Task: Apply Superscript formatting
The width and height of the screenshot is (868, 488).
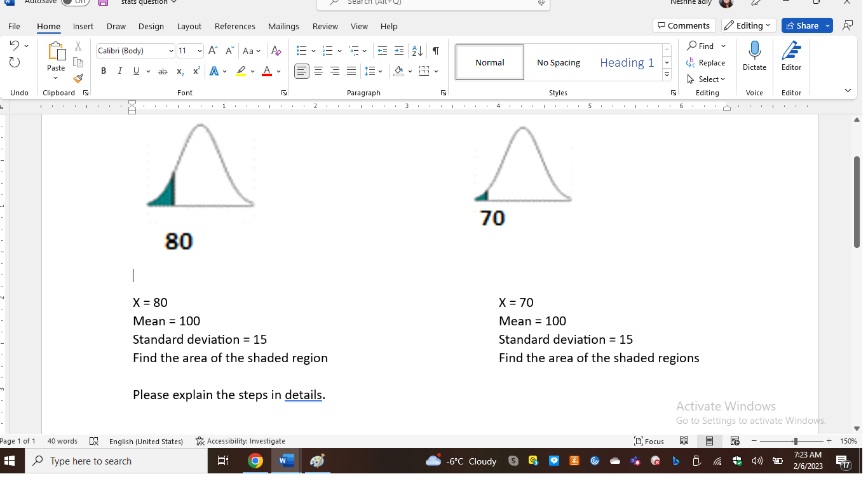Action: pyautogui.click(x=195, y=71)
